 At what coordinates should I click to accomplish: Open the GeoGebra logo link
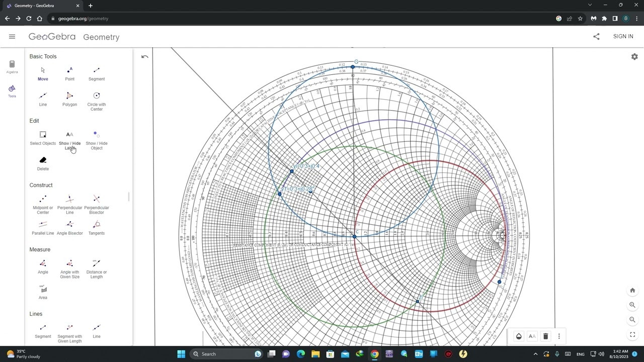tap(52, 37)
